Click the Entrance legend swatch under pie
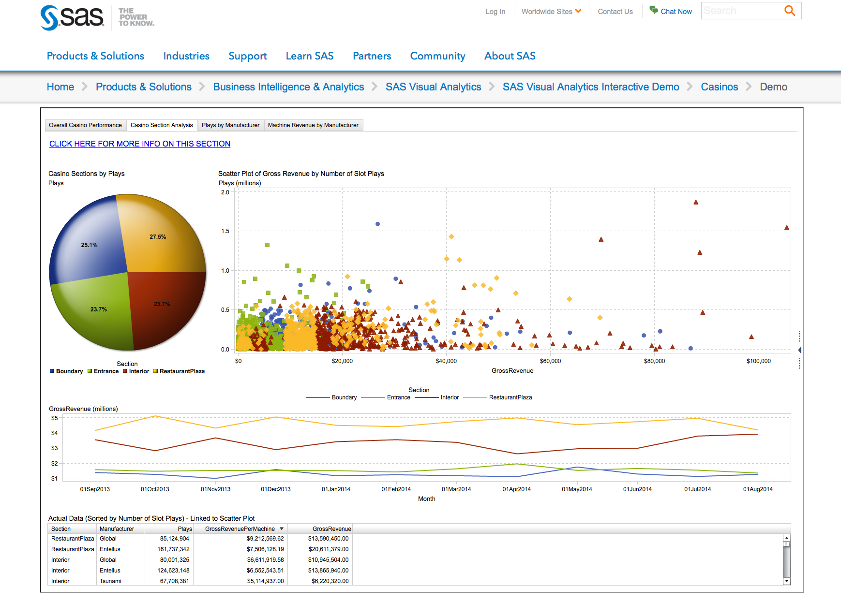The image size is (841, 616). [x=90, y=371]
